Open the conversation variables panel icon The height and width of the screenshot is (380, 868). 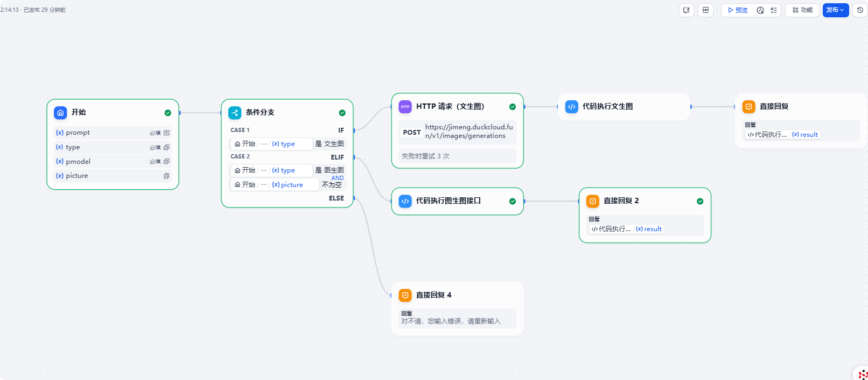tap(687, 10)
